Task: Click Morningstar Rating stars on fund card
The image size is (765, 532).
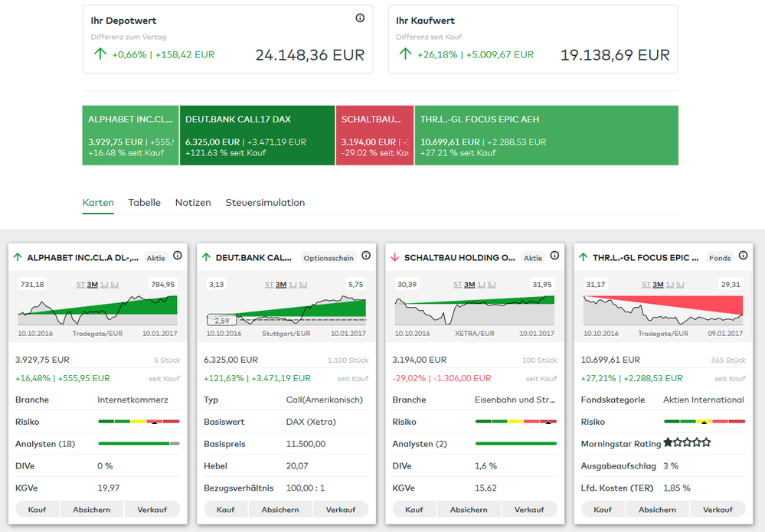Action: pos(687,442)
